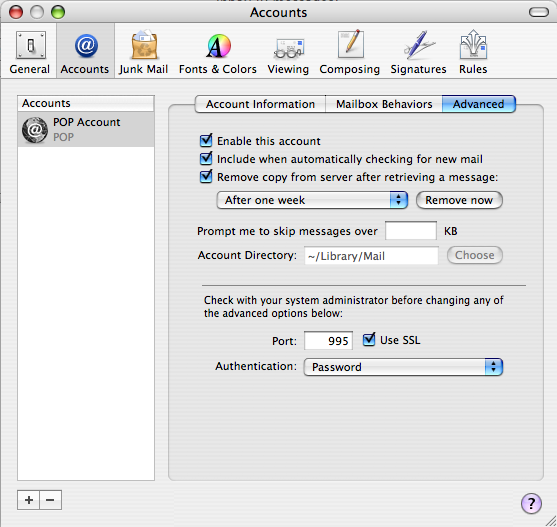Click the Port number field
This screenshot has width=557, height=527.
328,341
